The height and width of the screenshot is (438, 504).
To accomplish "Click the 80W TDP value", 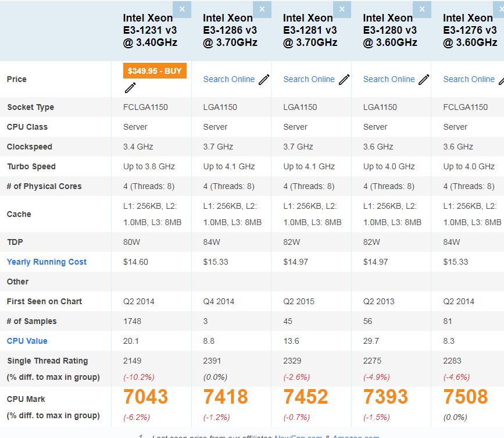I will tap(131, 242).
